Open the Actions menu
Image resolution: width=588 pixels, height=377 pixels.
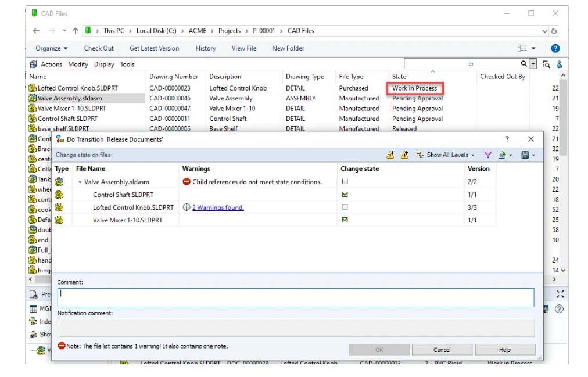[x=51, y=64]
